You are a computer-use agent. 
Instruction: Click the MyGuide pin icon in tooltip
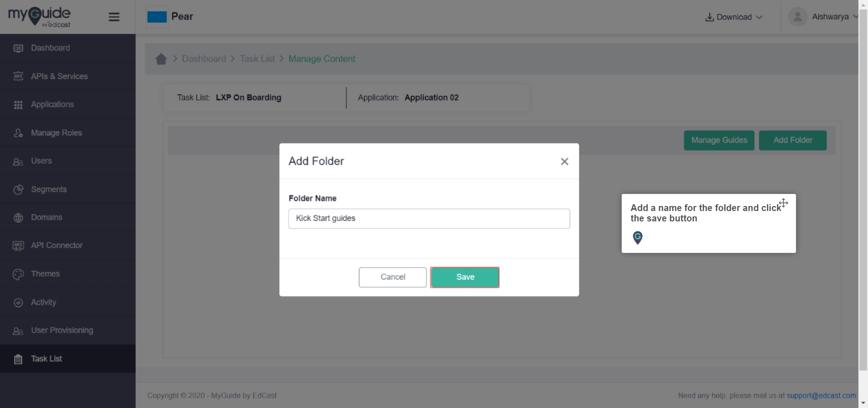tap(637, 238)
